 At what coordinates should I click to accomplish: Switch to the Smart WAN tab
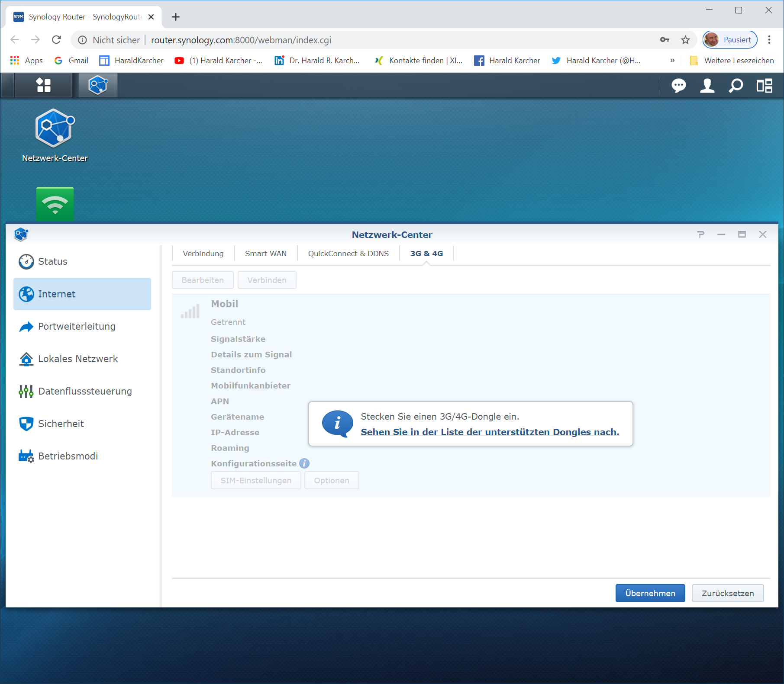(x=265, y=254)
